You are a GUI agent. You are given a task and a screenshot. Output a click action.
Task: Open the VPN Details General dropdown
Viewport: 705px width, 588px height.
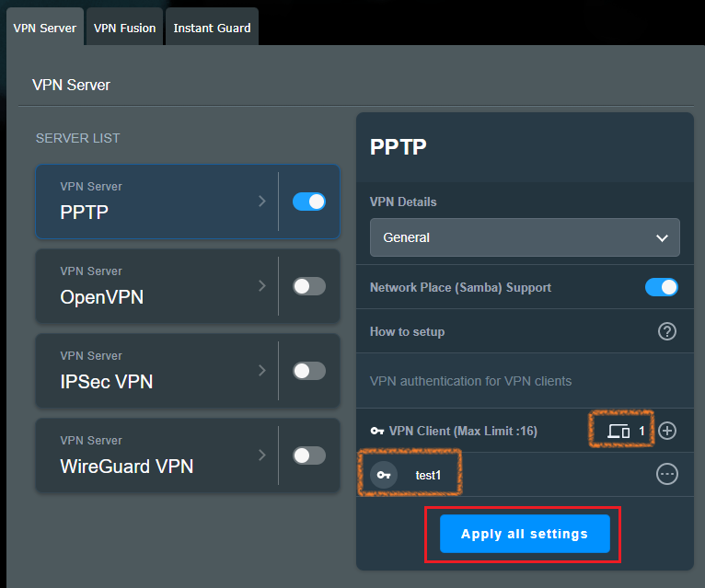coord(525,237)
